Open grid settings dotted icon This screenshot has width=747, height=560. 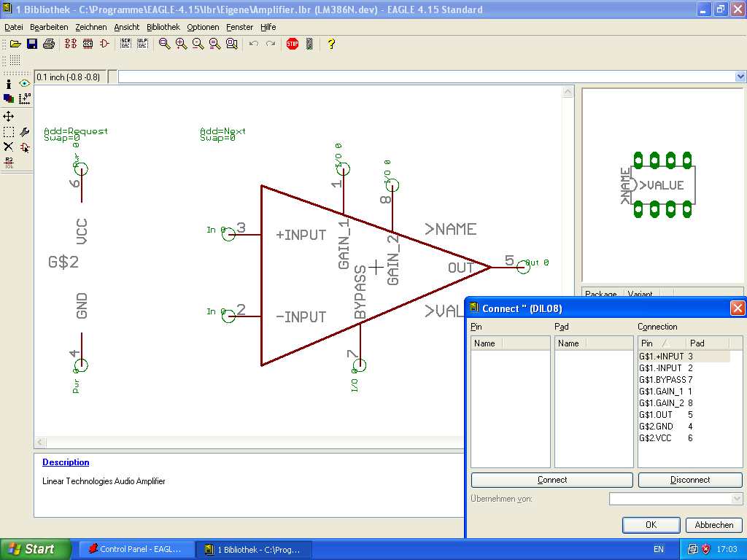pyautogui.click(x=15, y=60)
